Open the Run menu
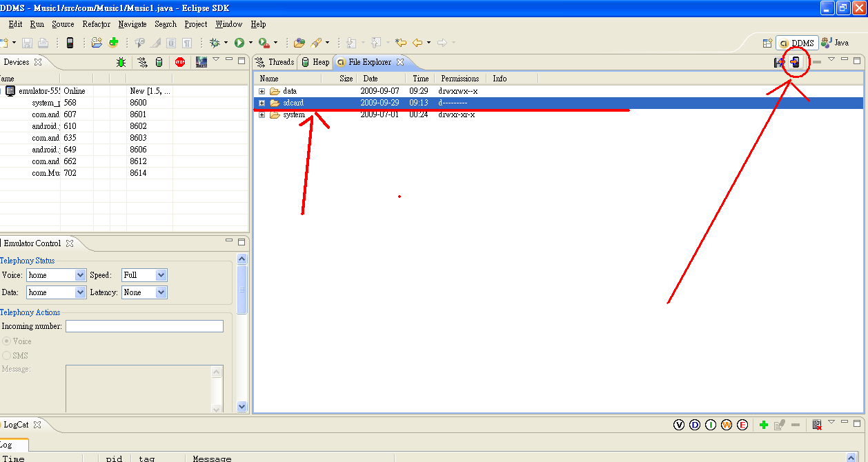 (37, 24)
